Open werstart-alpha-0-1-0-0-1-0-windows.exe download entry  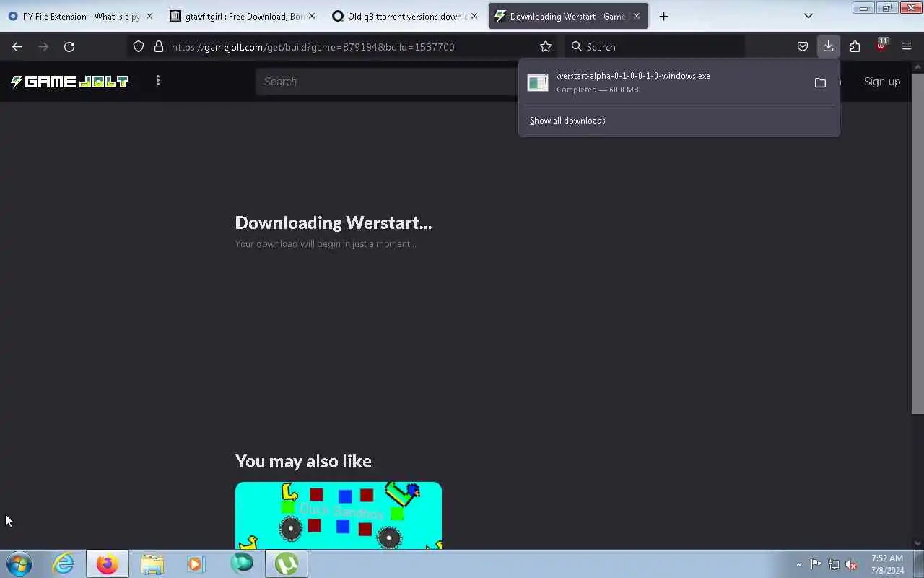664,82
